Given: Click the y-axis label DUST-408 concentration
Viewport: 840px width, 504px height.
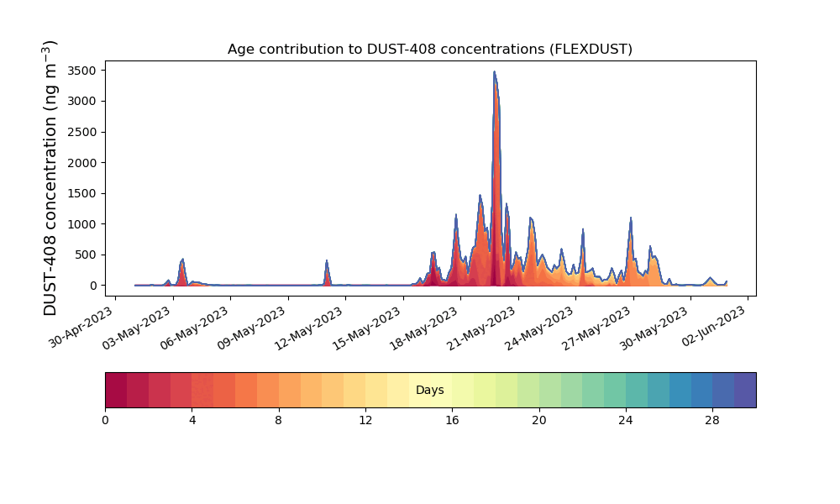Looking at the screenshot, I should coord(50,178).
